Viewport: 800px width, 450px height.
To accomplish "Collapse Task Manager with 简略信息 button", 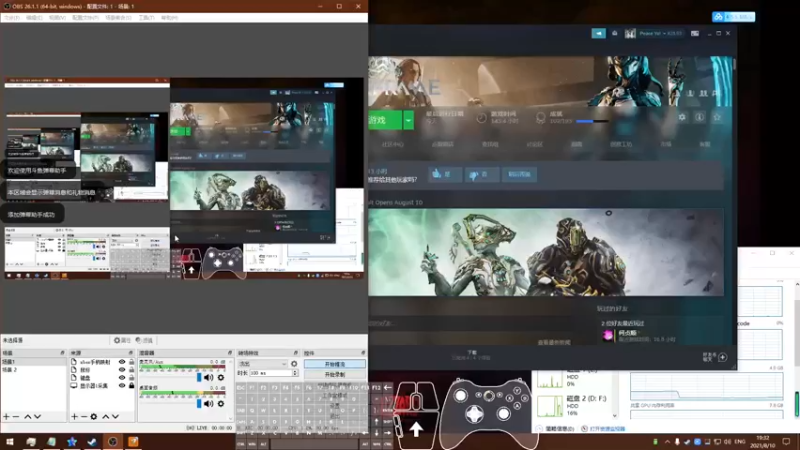I will click(x=556, y=429).
